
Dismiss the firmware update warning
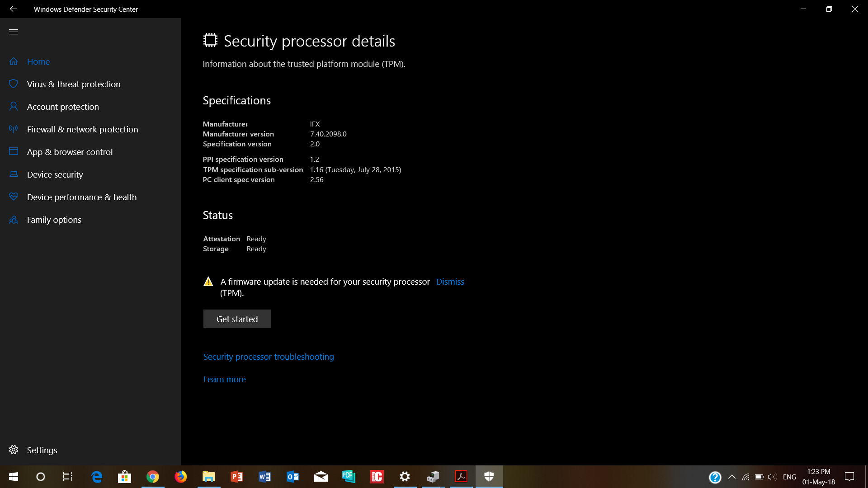(450, 282)
